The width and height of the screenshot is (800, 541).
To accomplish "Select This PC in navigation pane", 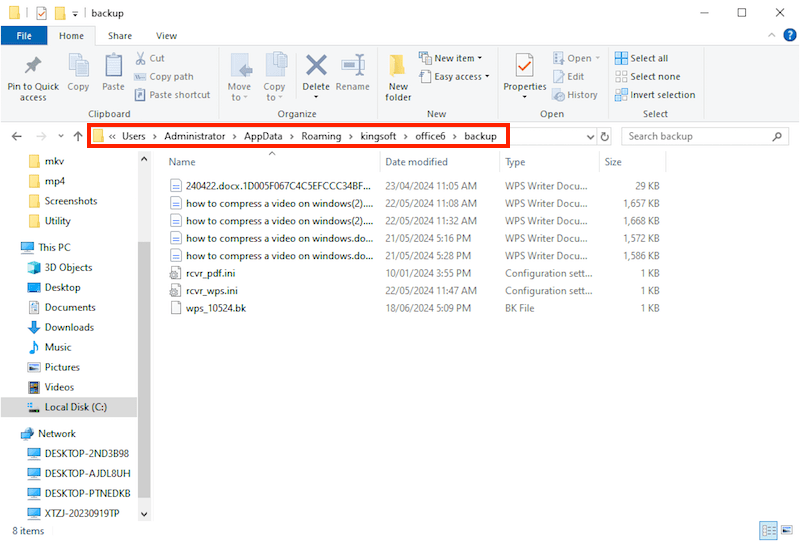I will click(54, 247).
